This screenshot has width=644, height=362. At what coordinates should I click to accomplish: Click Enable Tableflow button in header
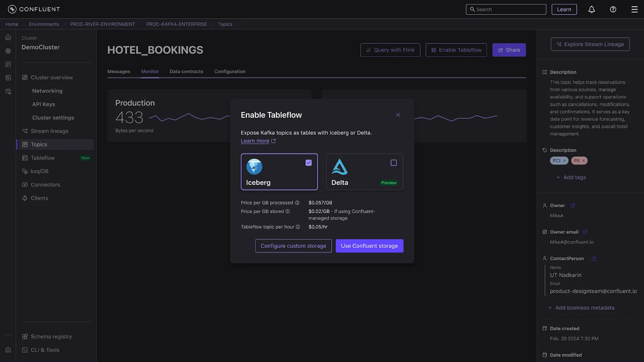pos(456,50)
